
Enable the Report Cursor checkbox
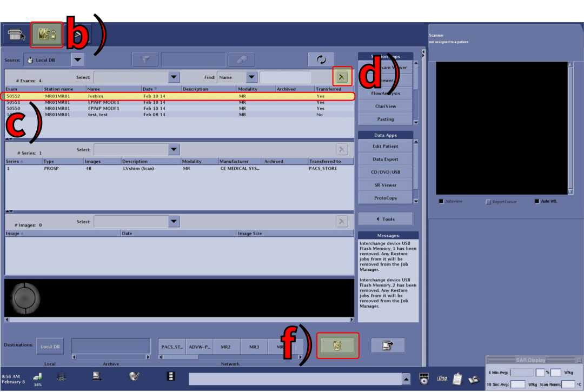(x=488, y=202)
